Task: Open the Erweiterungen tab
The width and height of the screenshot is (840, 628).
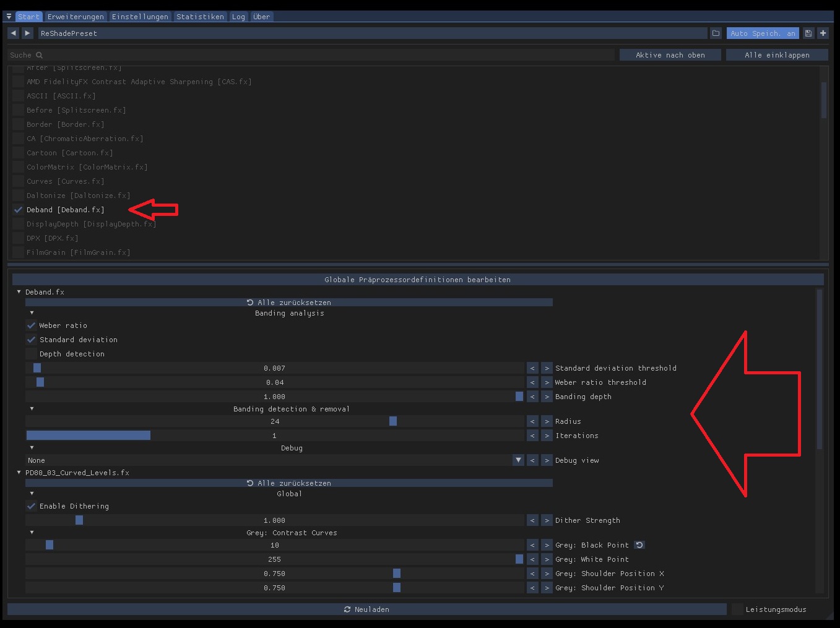Action: pyautogui.click(x=76, y=17)
